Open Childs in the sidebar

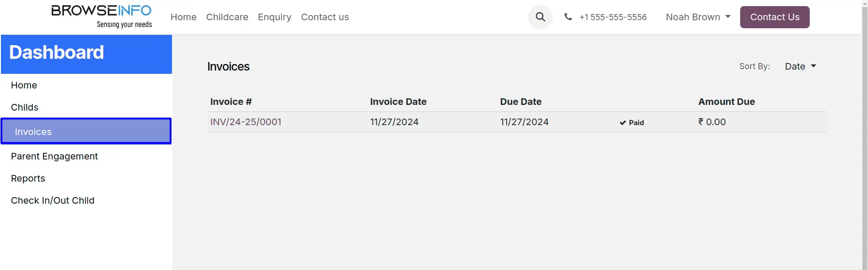point(24,107)
